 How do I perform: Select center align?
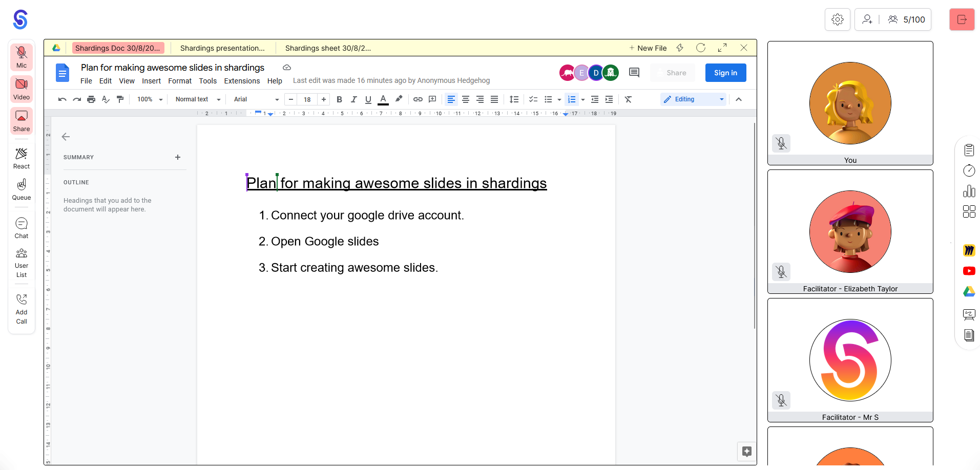coord(466,99)
